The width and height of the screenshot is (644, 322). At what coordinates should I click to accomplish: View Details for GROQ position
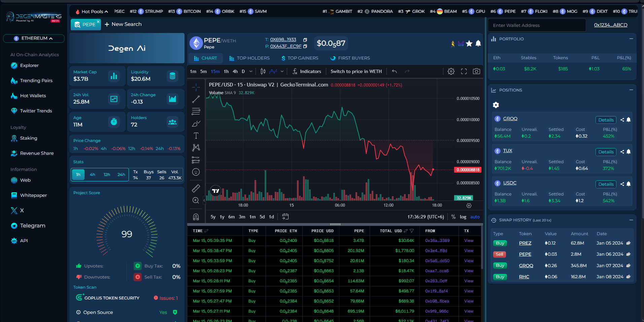[606, 120]
